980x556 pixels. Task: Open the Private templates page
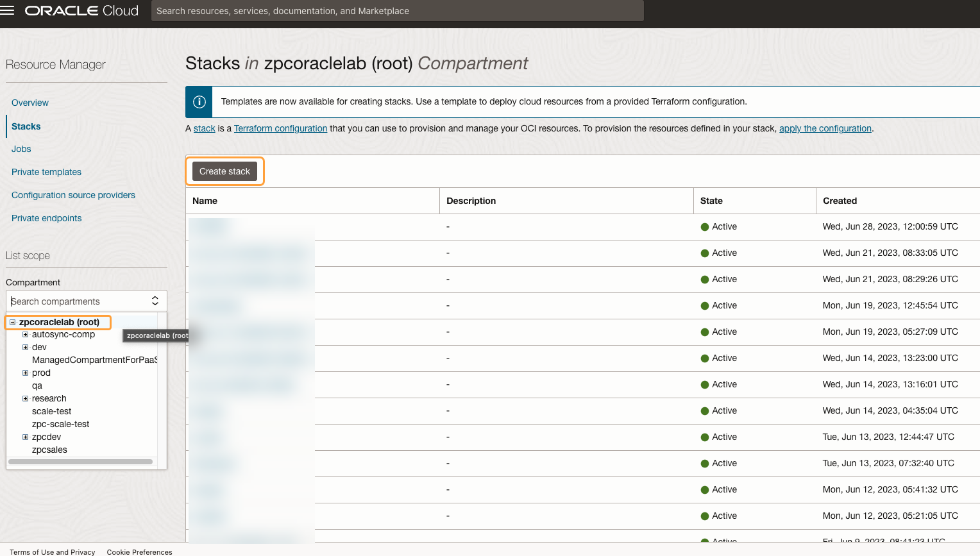(x=46, y=172)
